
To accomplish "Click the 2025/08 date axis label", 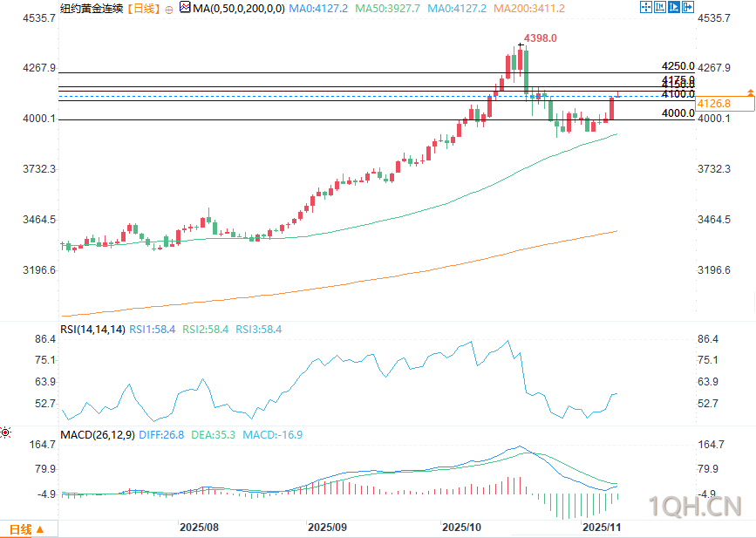I will pyautogui.click(x=199, y=527).
